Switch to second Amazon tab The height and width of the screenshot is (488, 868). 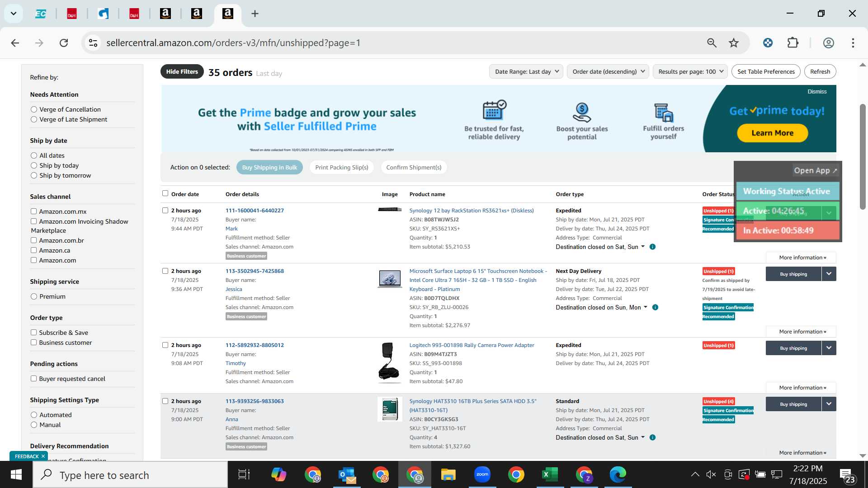click(196, 14)
